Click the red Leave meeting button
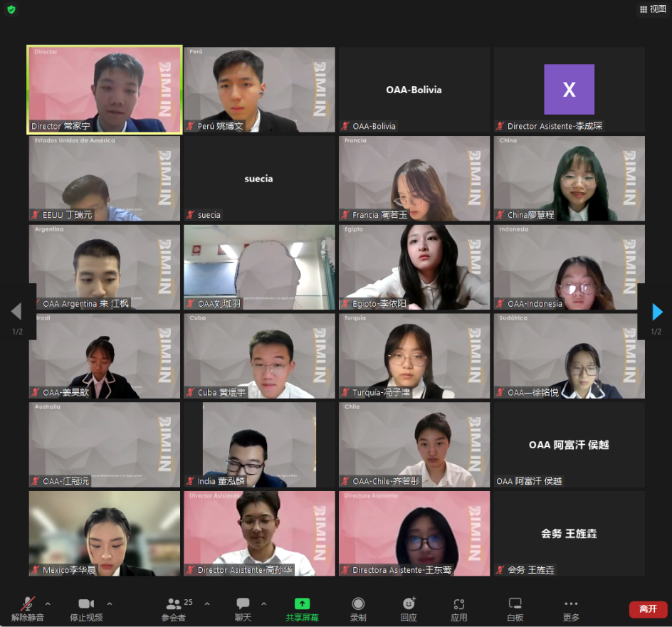The image size is (672, 627). click(x=648, y=609)
